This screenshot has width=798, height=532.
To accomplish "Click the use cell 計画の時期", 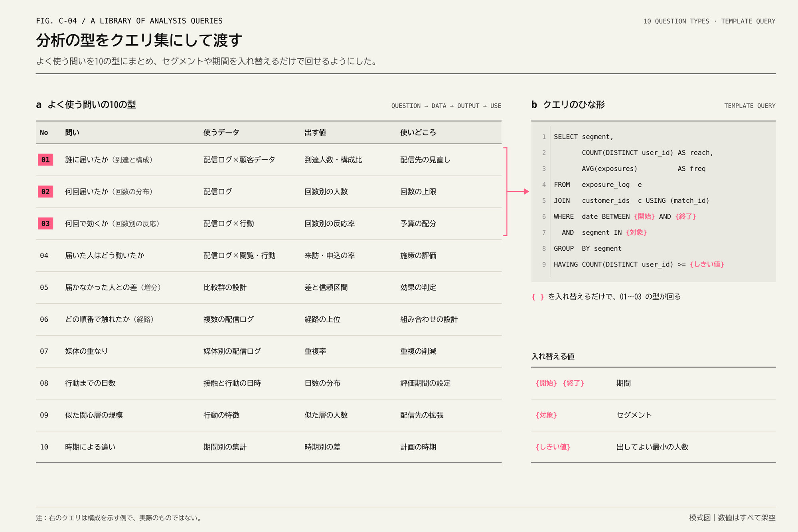I will tap(418, 447).
